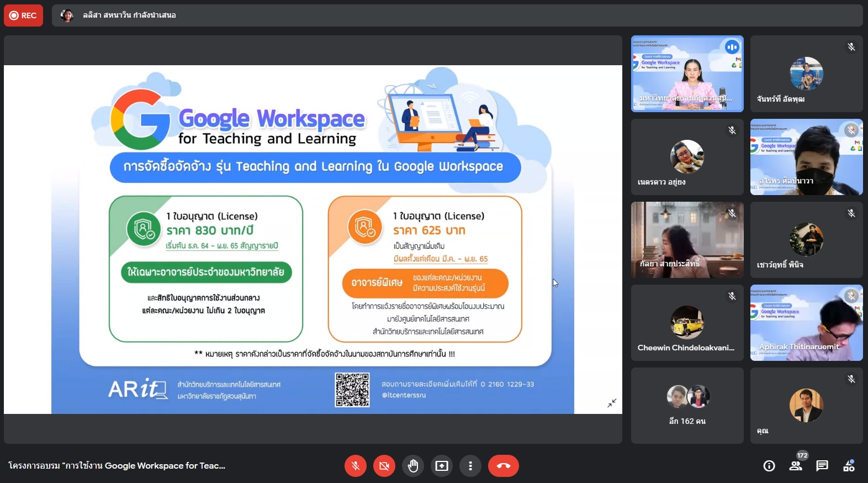The height and width of the screenshot is (483, 868).
Task: Open the chat messages panel
Action: pos(822,466)
